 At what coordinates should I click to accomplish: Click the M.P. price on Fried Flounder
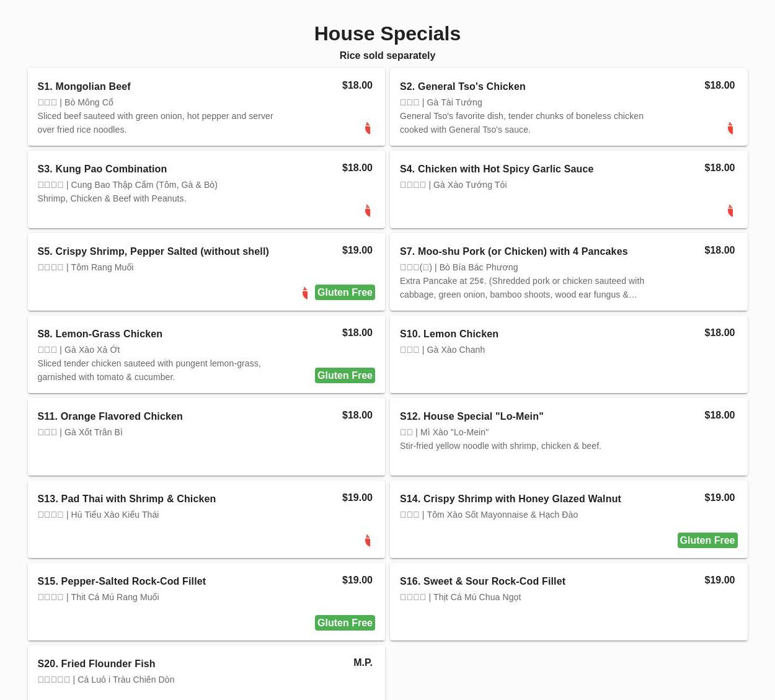(363, 663)
